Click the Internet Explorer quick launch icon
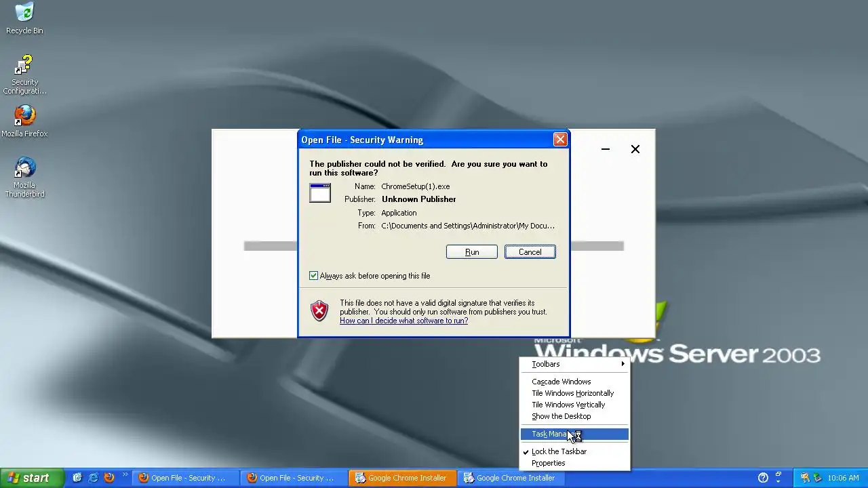 click(x=94, y=478)
